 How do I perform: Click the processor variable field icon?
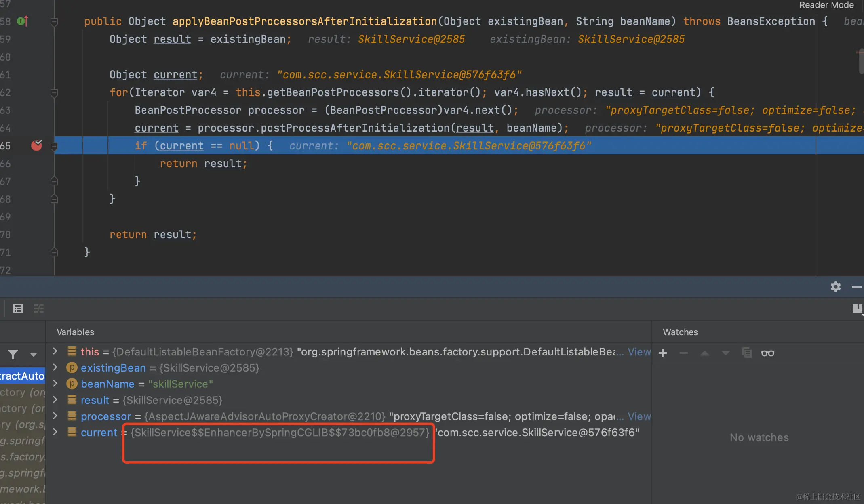coord(72,416)
